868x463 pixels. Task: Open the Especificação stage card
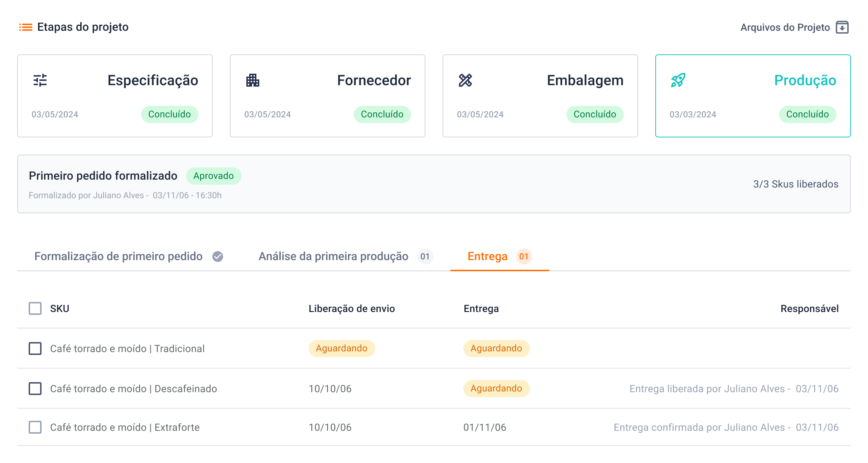(x=115, y=96)
